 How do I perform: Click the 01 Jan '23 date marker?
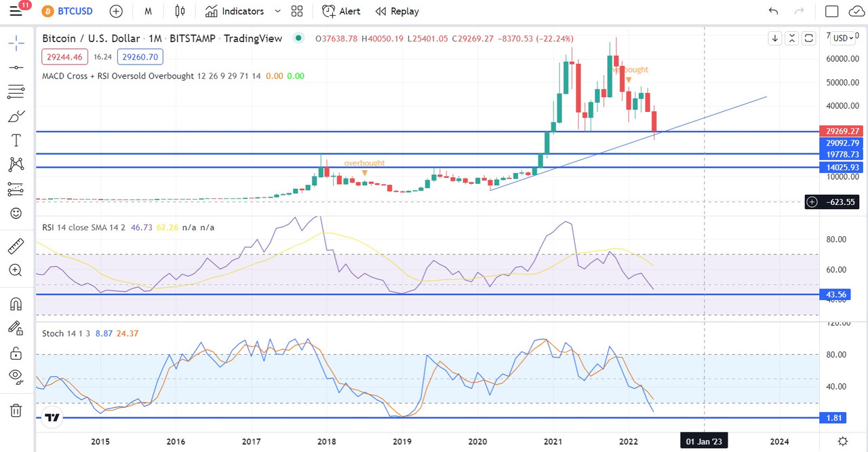pos(705,441)
